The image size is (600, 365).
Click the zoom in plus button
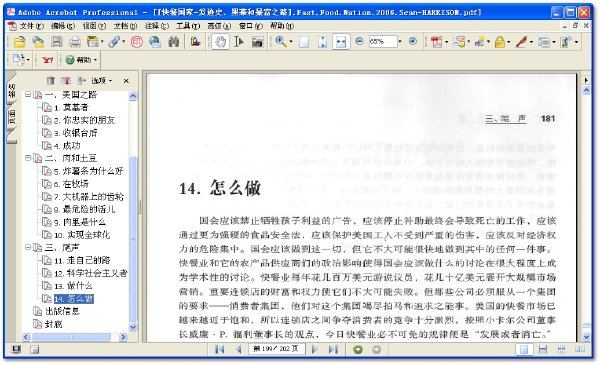[x=412, y=41]
